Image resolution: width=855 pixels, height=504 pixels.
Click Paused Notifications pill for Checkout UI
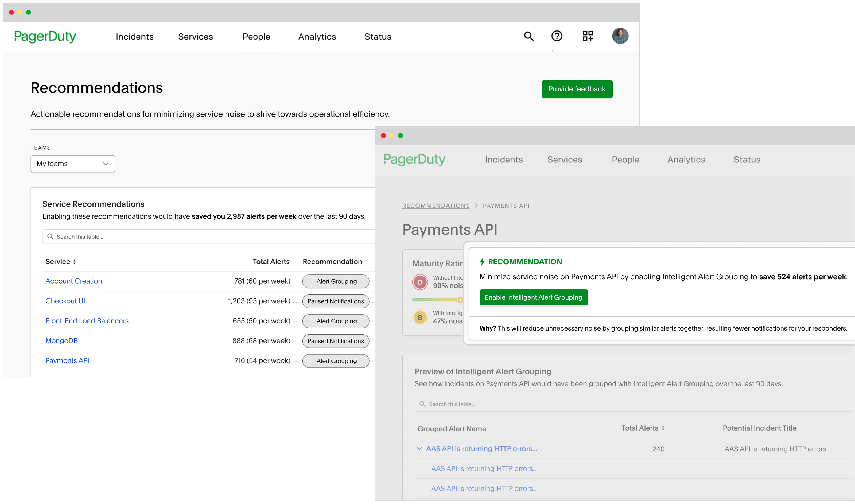[x=336, y=301]
